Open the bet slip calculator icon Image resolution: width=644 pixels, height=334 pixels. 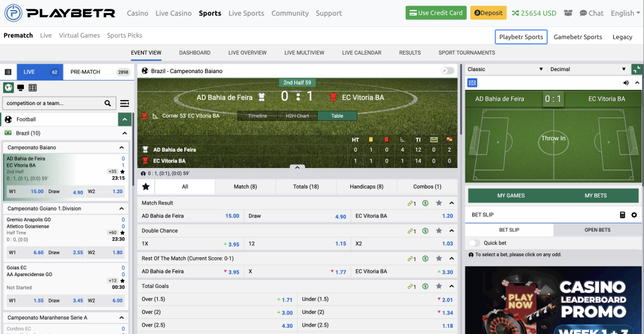(623, 215)
